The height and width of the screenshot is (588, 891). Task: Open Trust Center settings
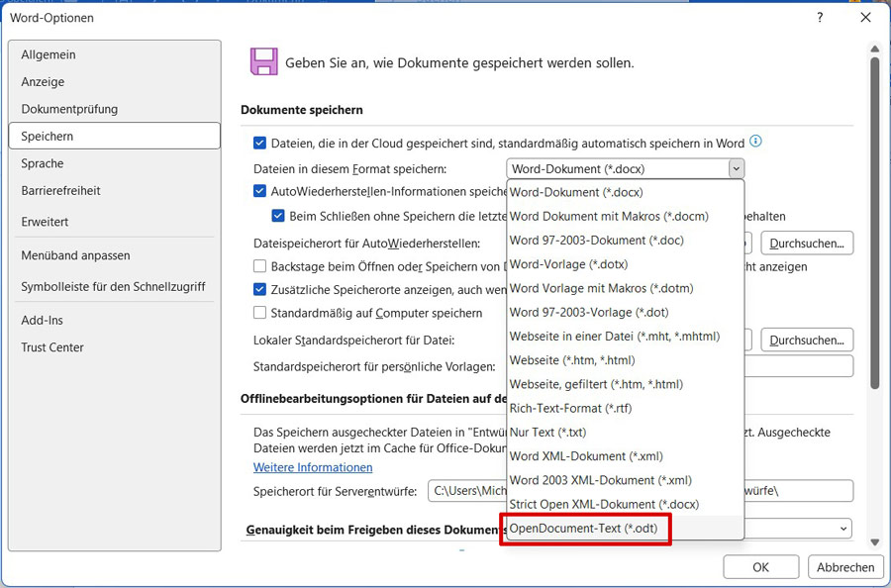tap(114, 347)
